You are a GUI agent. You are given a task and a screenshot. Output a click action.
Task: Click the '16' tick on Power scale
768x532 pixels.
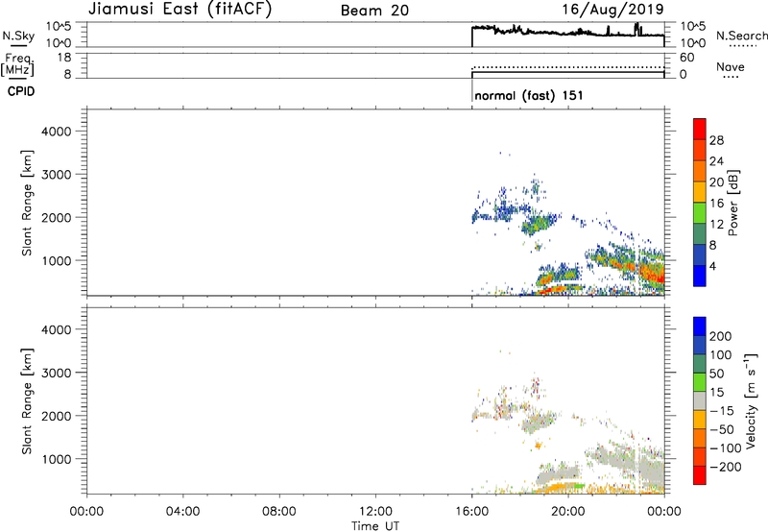pyautogui.click(x=716, y=204)
